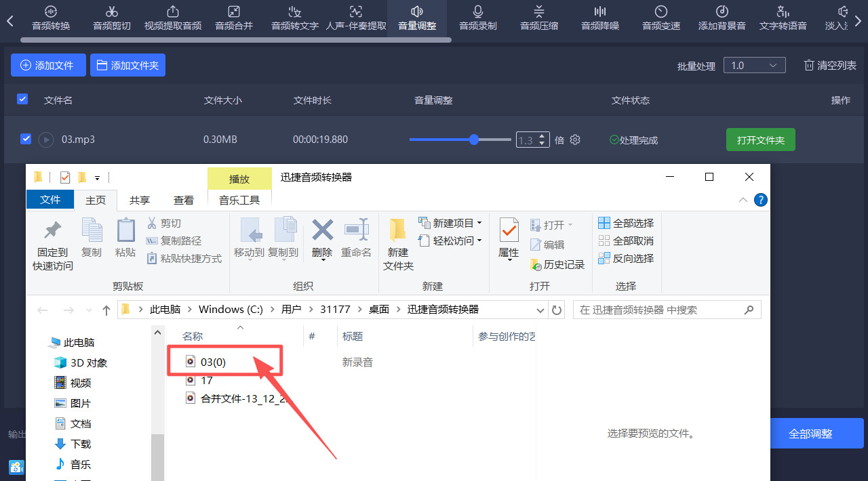Image resolution: width=868 pixels, height=481 pixels.
Task: Click 粘贴快捷方式 paste shortcut
Action: tap(184, 259)
